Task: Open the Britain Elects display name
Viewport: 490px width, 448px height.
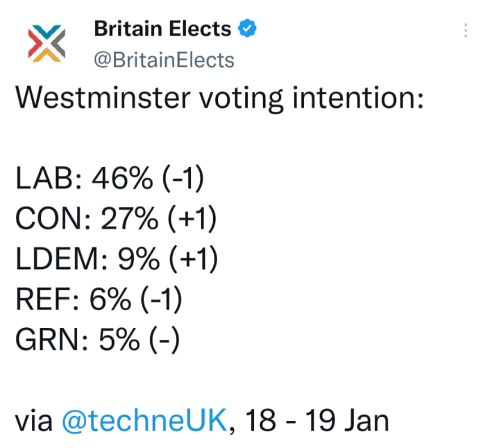Action: coord(162,28)
